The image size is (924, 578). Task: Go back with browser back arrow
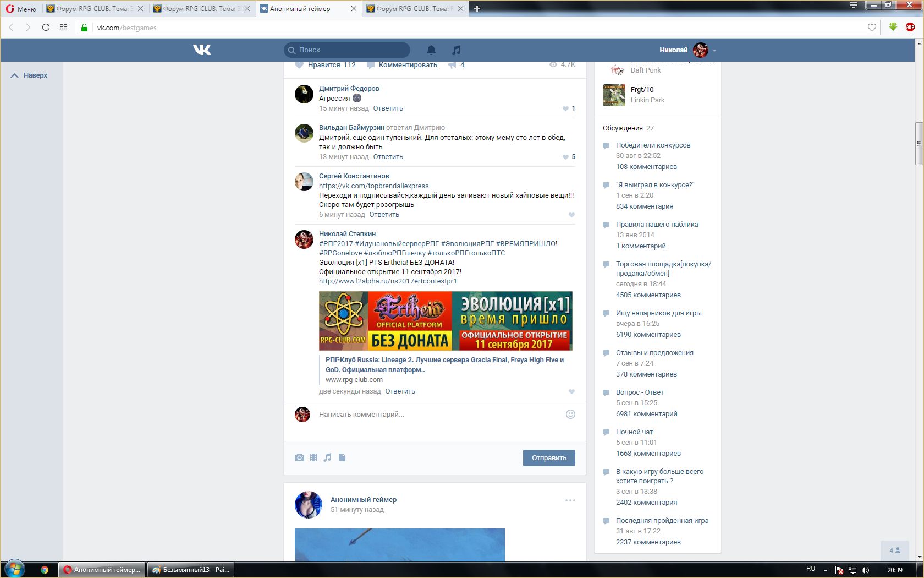coord(11,28)
